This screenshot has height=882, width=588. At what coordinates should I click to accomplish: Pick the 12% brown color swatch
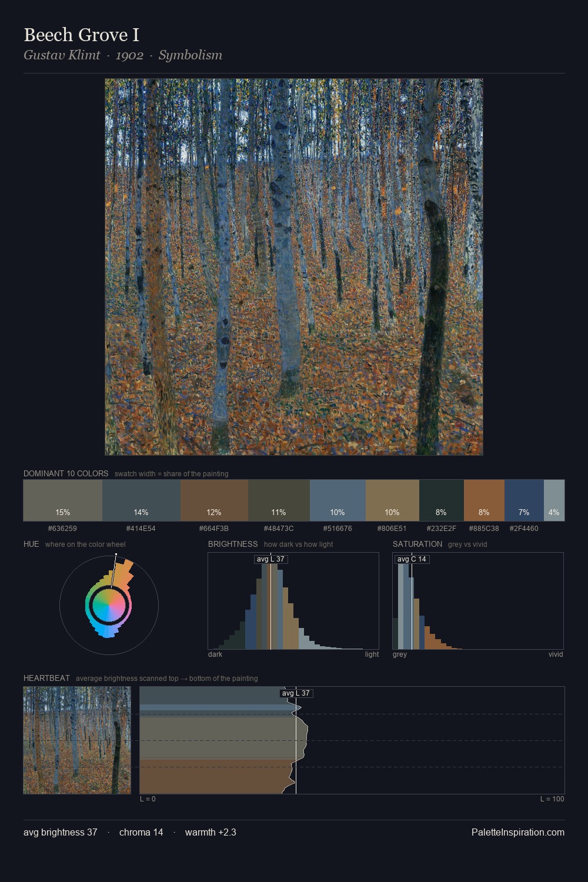tap(214, 500)
